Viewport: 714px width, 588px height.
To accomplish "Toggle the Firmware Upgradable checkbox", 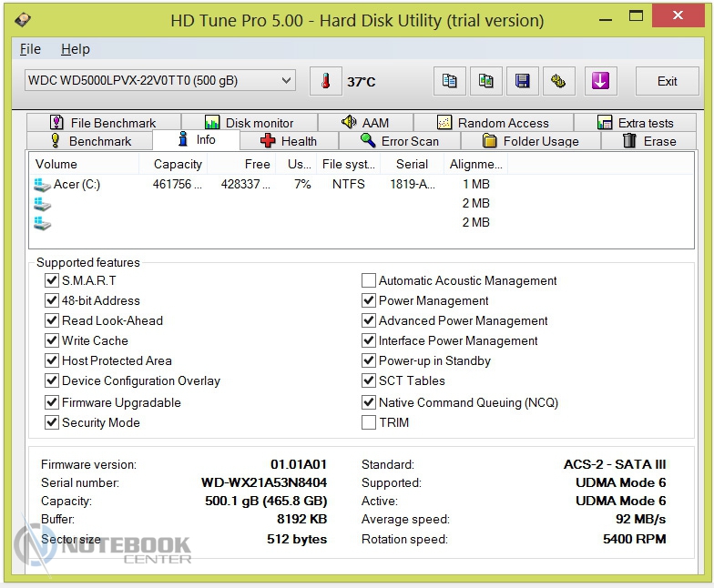I will (51, 402).
